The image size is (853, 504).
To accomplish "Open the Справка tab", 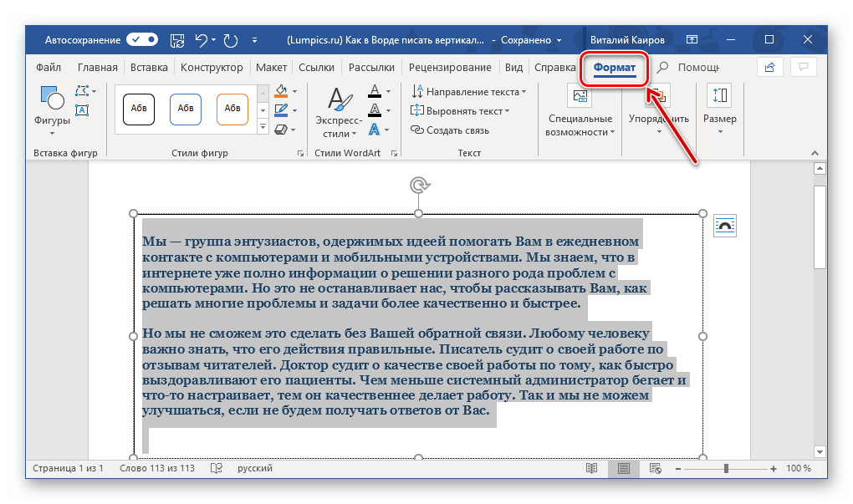I will tap(555, 68).
